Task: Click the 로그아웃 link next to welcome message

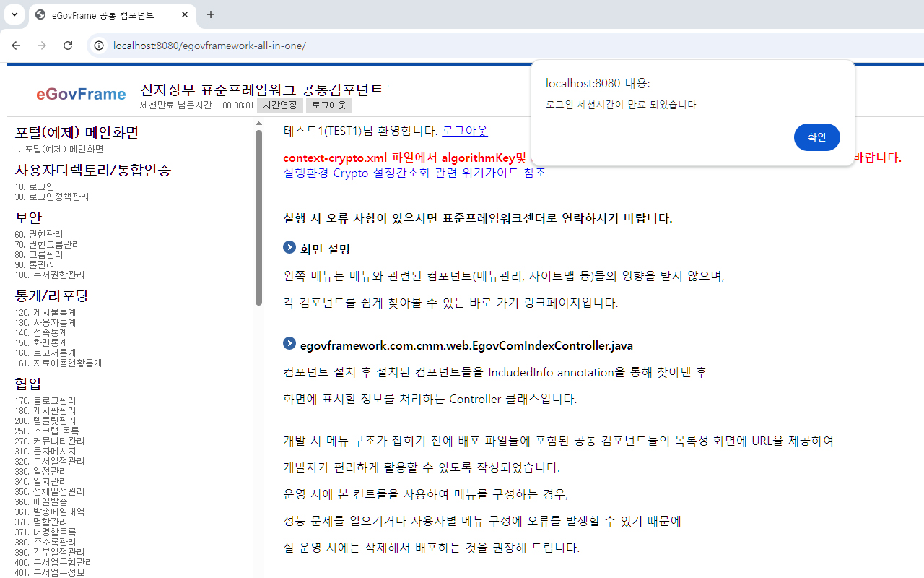Action: pyautogui.click(x=464, y=131)
